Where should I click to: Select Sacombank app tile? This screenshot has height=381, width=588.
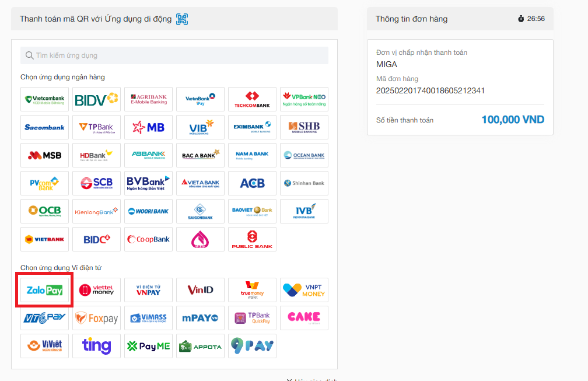click(45, 127)
